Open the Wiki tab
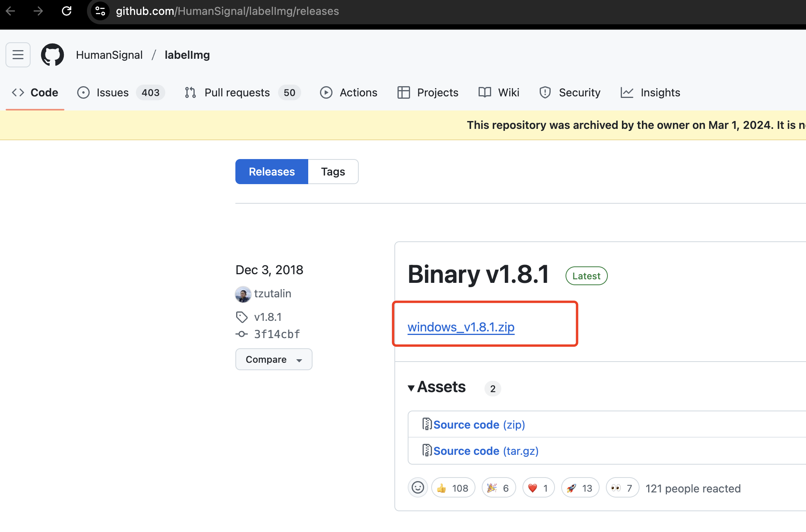806x532 pixels. [499, 92]
